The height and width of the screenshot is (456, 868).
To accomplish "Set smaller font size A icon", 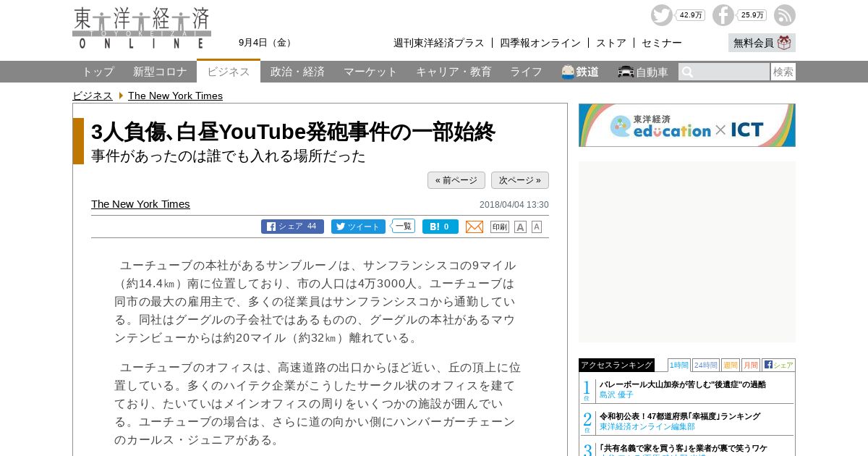I will (537, 227).
